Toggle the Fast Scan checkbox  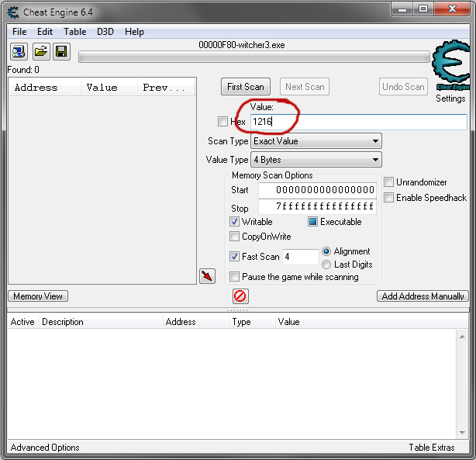pos(234,257)
